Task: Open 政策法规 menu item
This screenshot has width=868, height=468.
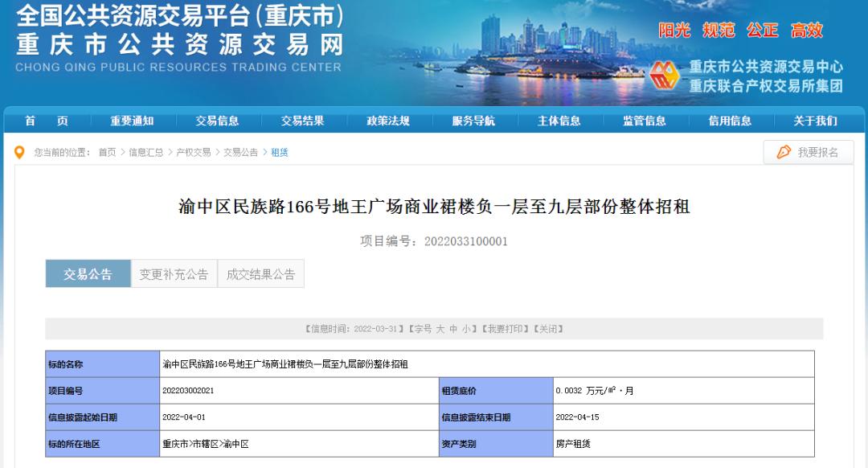Action: tap(388, 121)
